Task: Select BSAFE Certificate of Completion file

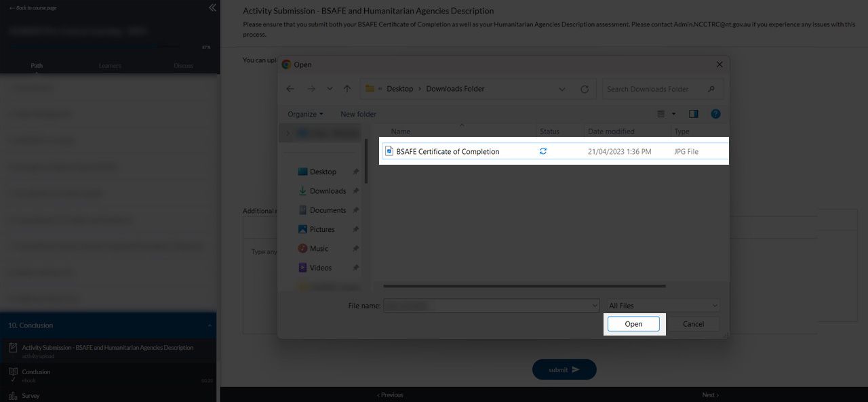Action: click(x=448, y=152)
